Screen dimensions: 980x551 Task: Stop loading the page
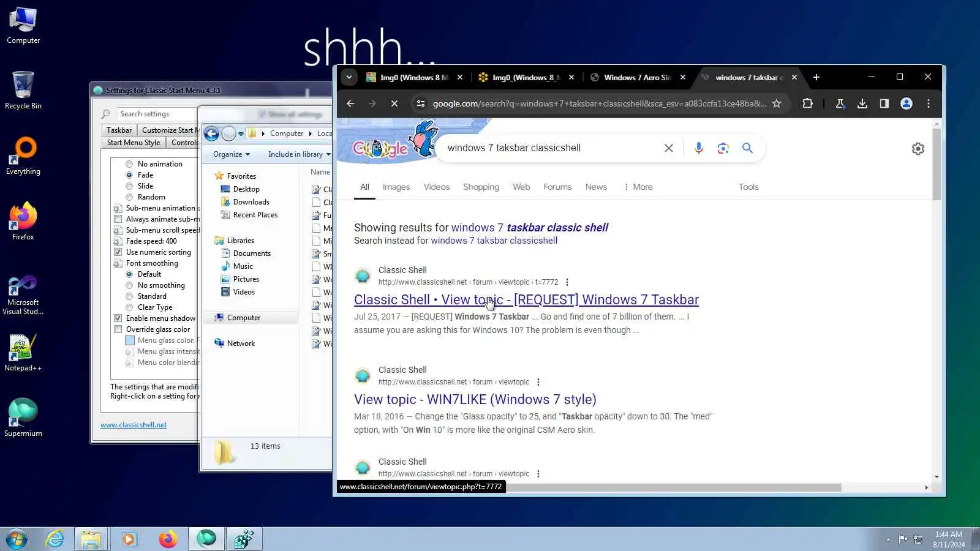pyautogui.click(x=394, y=103)
